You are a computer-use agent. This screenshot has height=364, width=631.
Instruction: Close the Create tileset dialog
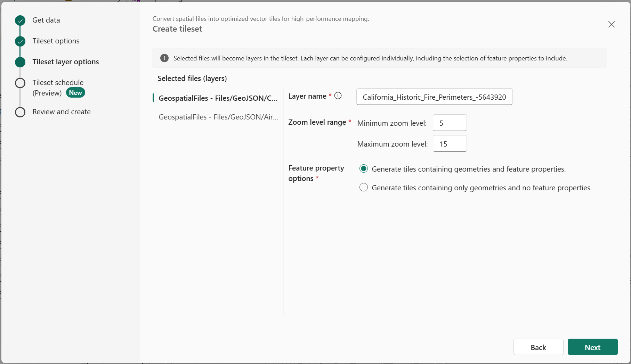(x=611, y=24)
